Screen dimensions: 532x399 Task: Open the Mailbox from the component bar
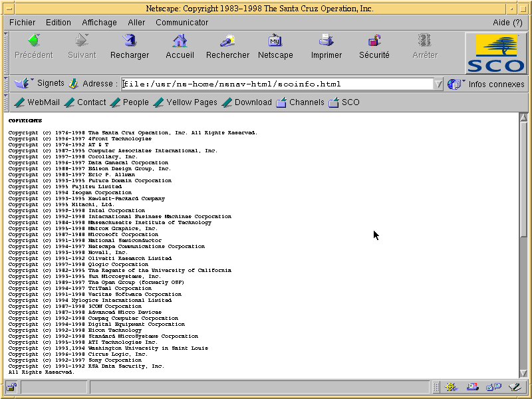472,387
